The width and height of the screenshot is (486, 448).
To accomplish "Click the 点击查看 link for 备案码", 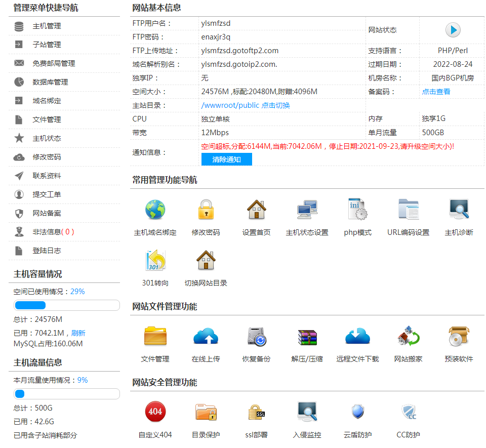I will [436, 92].
